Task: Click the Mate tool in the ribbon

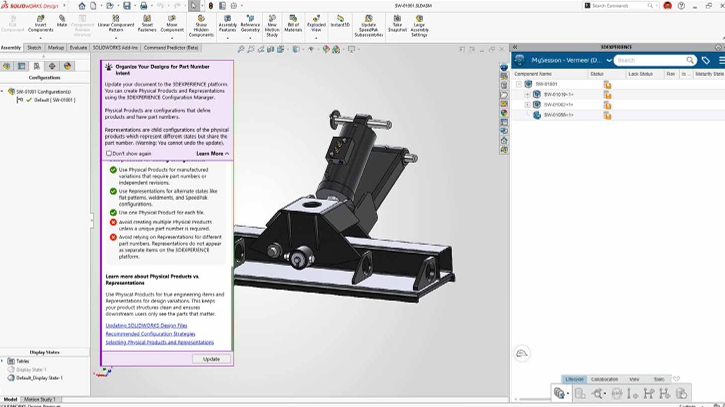Action: click(62, 21)
